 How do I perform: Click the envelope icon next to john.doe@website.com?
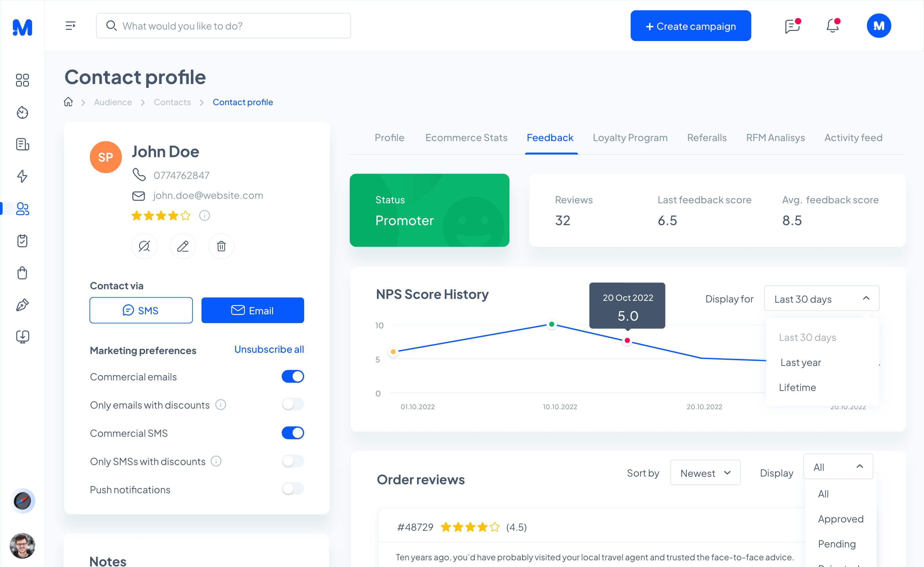138,196
